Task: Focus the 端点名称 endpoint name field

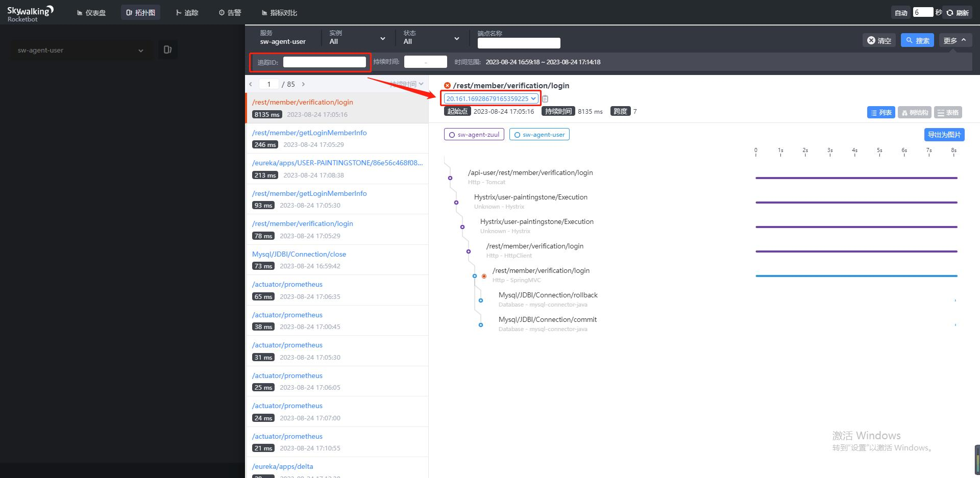Action: pyautogui.click(x=519, y=43)
